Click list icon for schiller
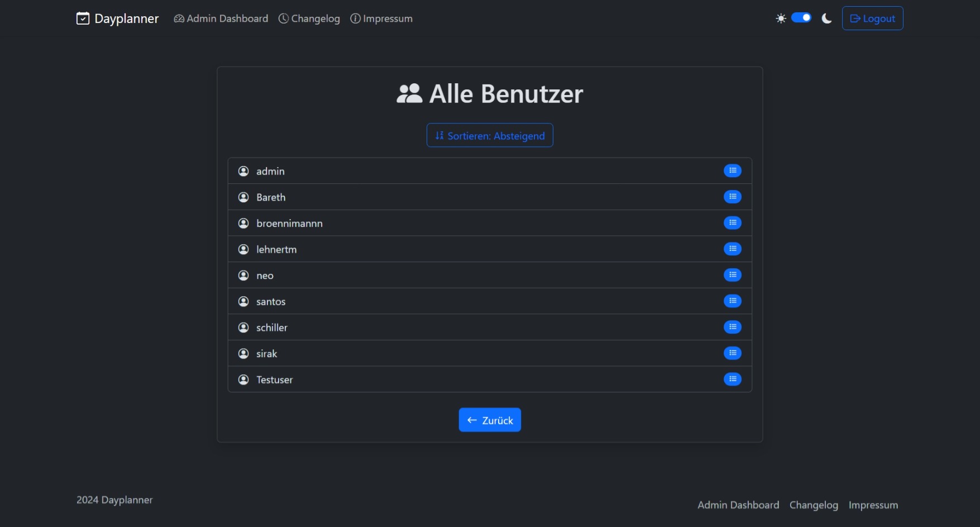 [x=732, y=327]
